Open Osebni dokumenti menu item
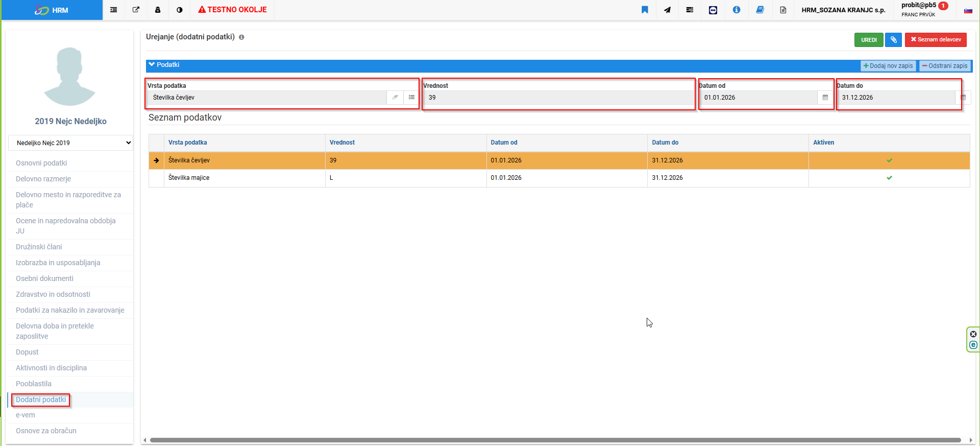The height and width of the screenshot is (446, 980). point(44,278)
